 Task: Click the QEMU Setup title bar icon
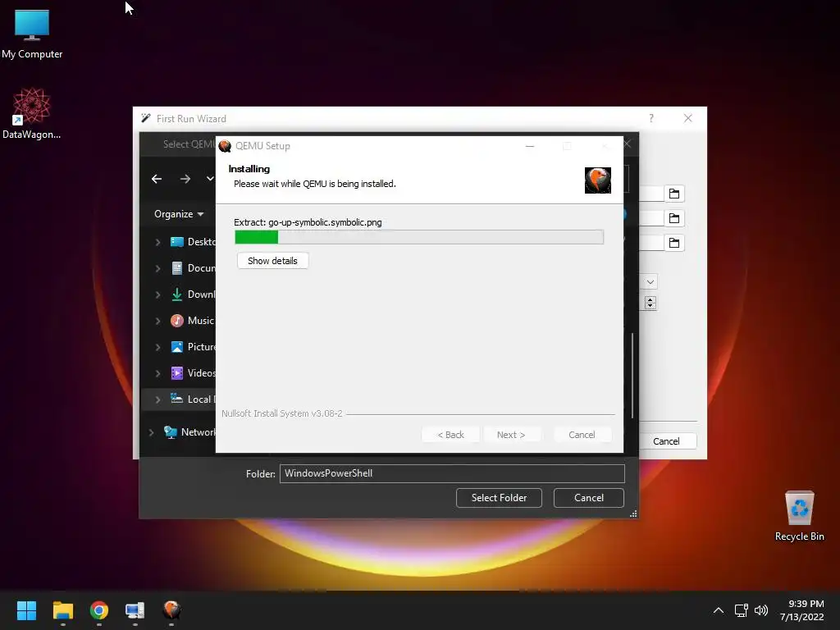point(225,146)
